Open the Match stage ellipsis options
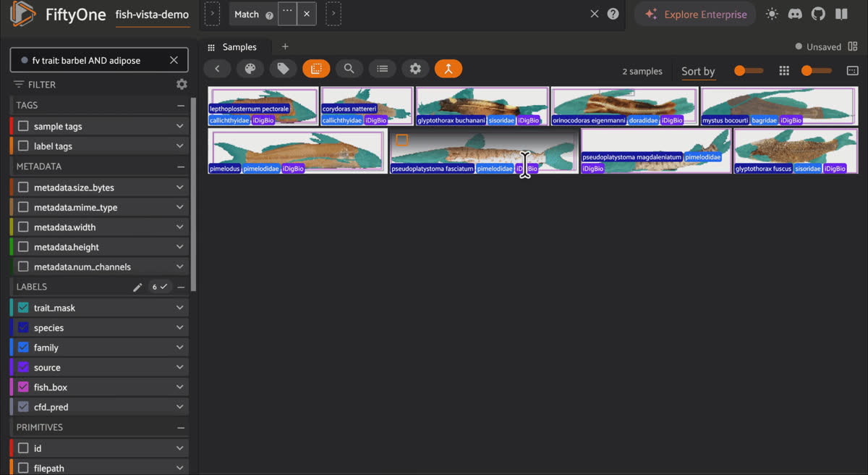Screen dimensions: 868x475 pos(287,14)
